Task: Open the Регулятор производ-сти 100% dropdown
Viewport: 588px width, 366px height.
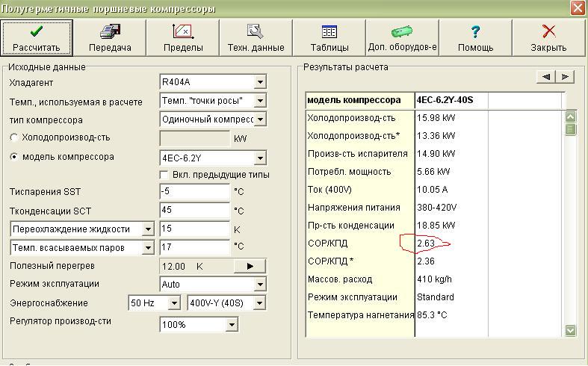Action: tap(232, 325)
